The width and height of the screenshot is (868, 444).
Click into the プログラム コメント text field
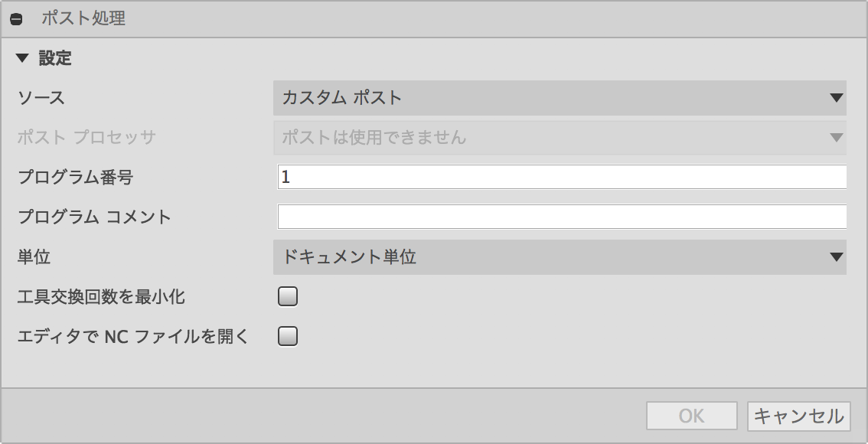562,217
